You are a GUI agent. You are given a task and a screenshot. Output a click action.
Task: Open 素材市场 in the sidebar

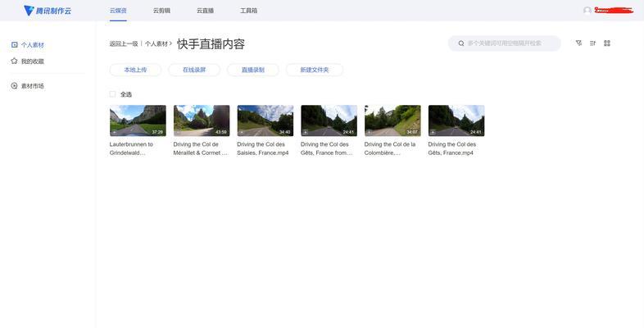28,86
